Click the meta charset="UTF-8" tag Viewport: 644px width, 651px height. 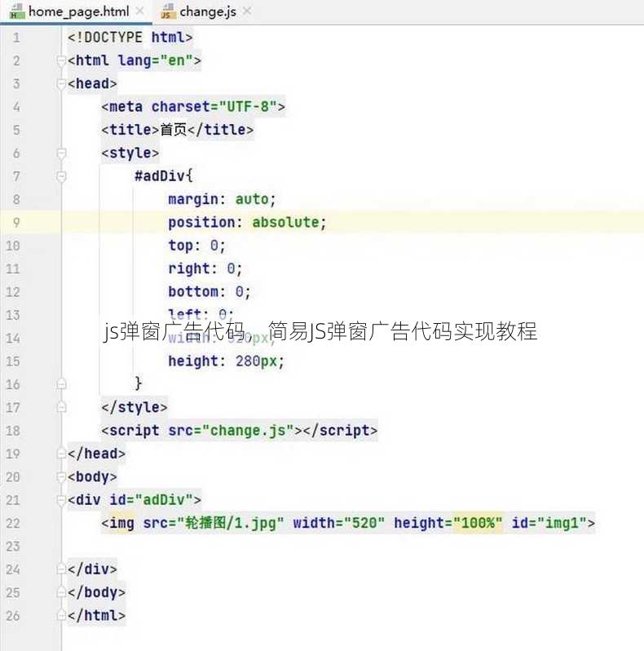pos(193,107)
